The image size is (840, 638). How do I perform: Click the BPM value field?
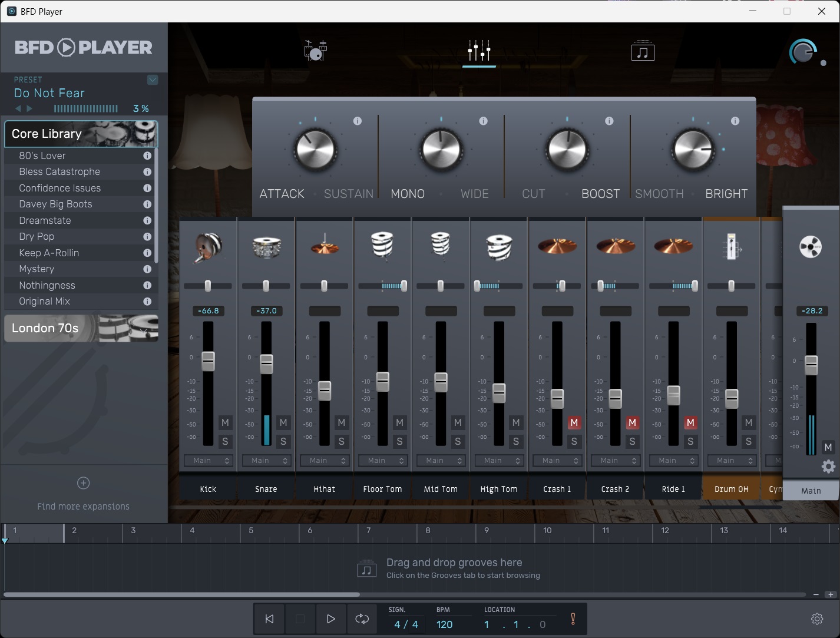444,624
